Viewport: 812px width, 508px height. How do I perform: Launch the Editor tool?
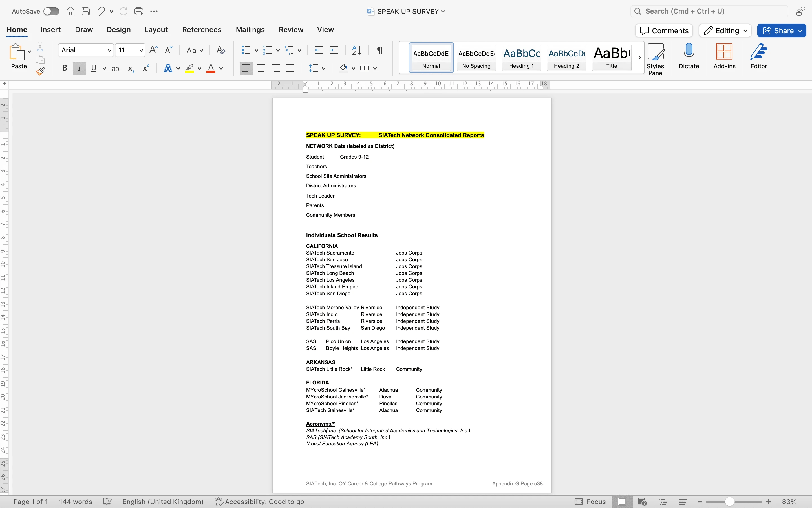coord(759,56)
